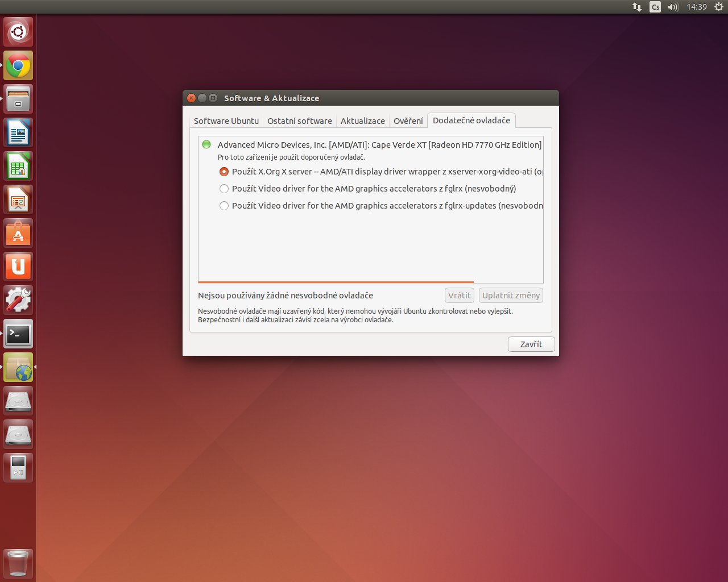Minimize the Software & Aktualizace window
The image size is (728, 582).
coord(202,98)
